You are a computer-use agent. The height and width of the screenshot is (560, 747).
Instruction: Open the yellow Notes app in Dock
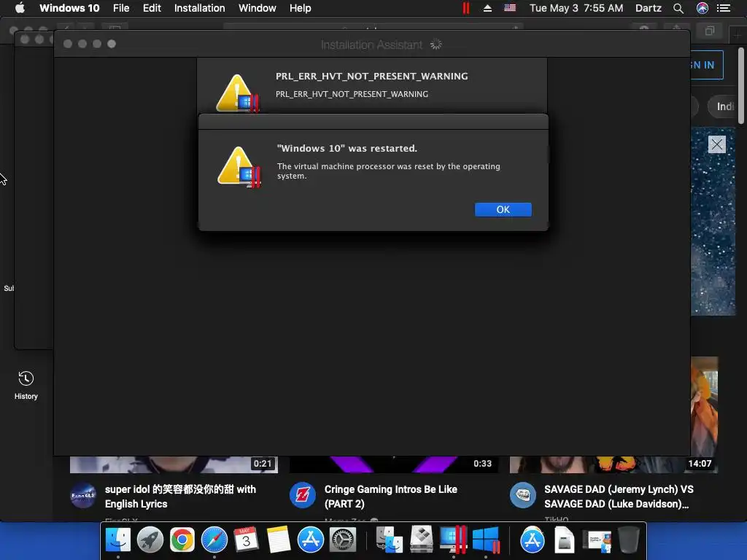(279, 540)
